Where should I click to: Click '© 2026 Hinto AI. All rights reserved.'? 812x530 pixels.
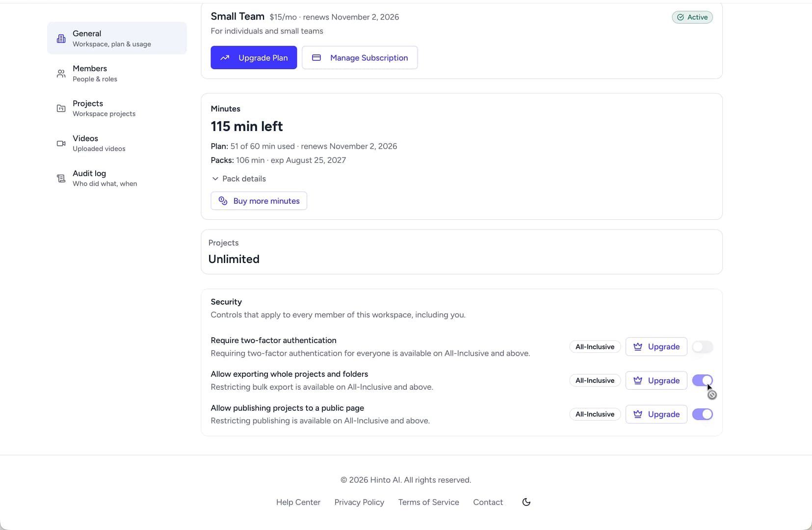(406, 480)
